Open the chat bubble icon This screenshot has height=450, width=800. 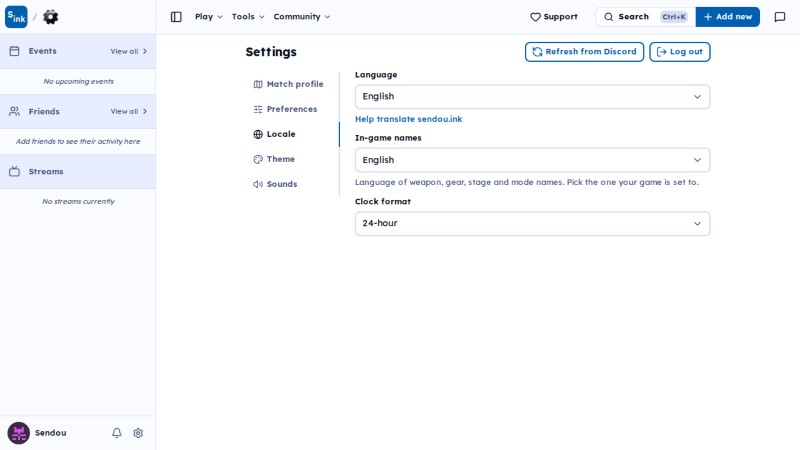(780, 17)
